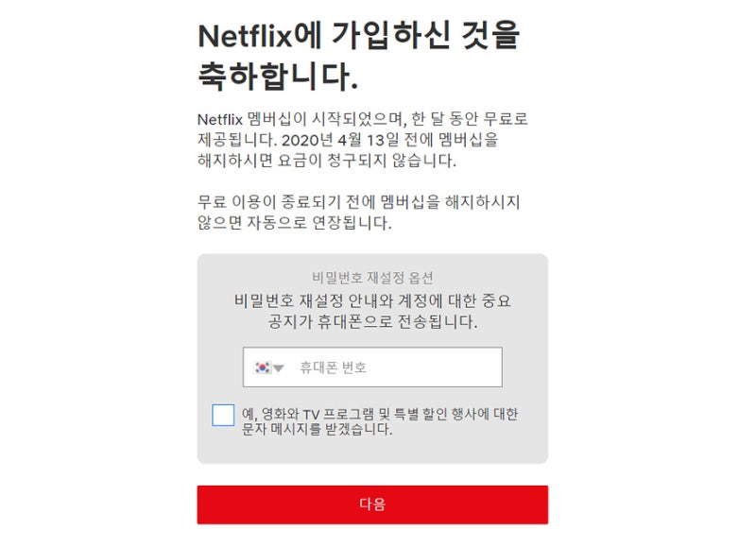Image resolution: width=756 pixels, height=547 pixels.
Task: Click the label line 문자 메시지를 받겠습니다
Action: click(318, 429)
